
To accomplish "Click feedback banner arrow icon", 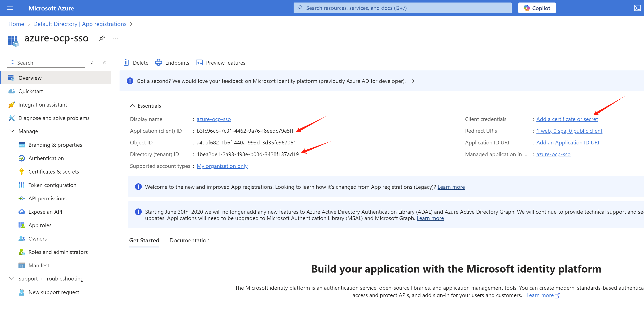I will point(412,81).
